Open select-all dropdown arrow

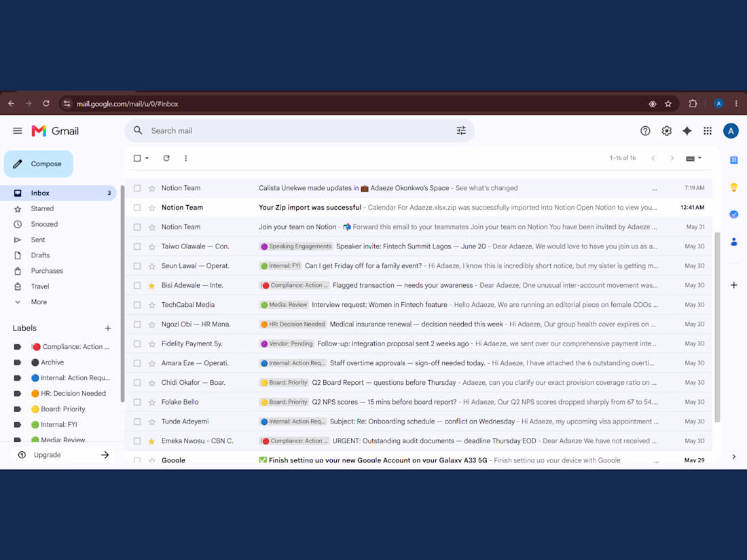(x=147, y=158)
